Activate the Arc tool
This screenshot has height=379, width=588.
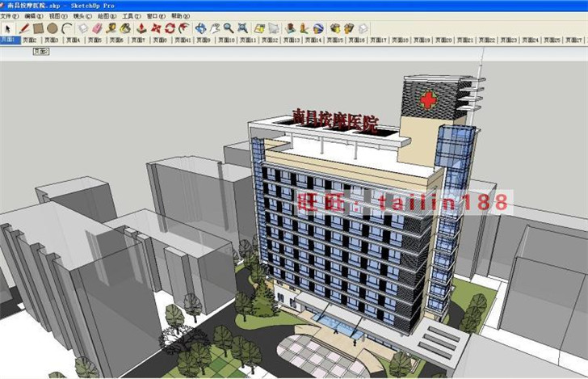[x=67, y=28]
